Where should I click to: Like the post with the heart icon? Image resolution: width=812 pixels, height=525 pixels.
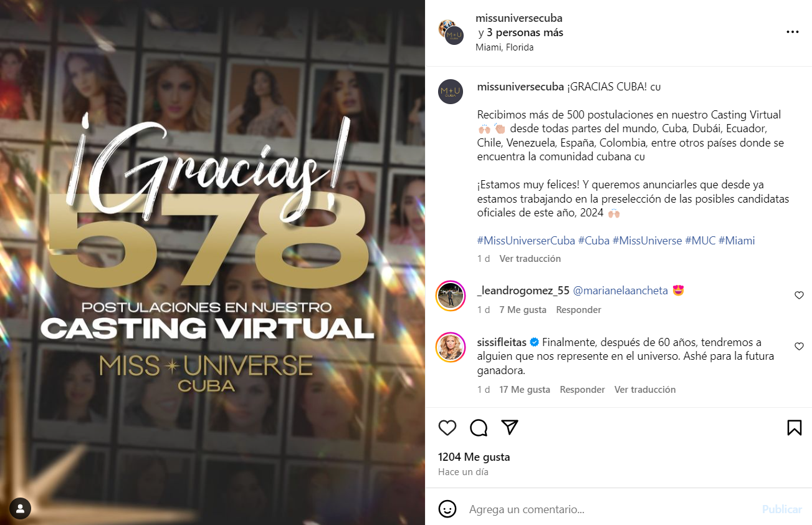coord(447,427)
